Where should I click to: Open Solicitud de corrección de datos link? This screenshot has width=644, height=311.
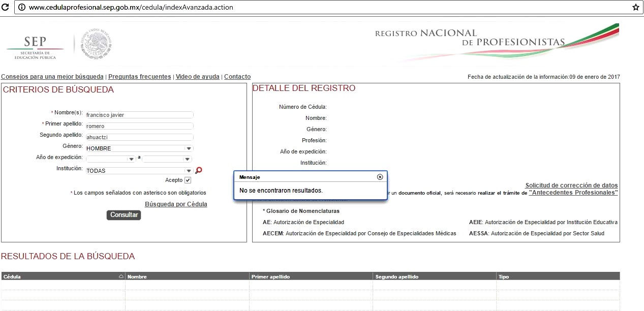click(x=571, y=185)
